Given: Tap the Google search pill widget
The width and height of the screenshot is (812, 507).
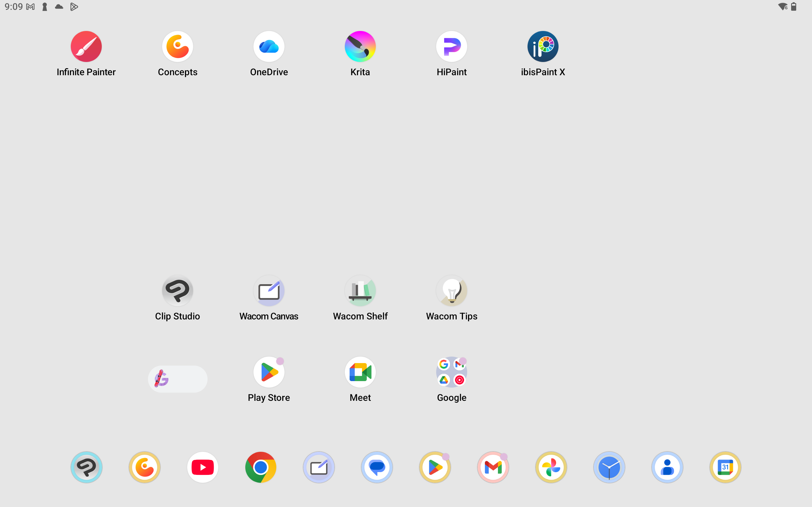Looking at the screenshot, I should point(178,379).
